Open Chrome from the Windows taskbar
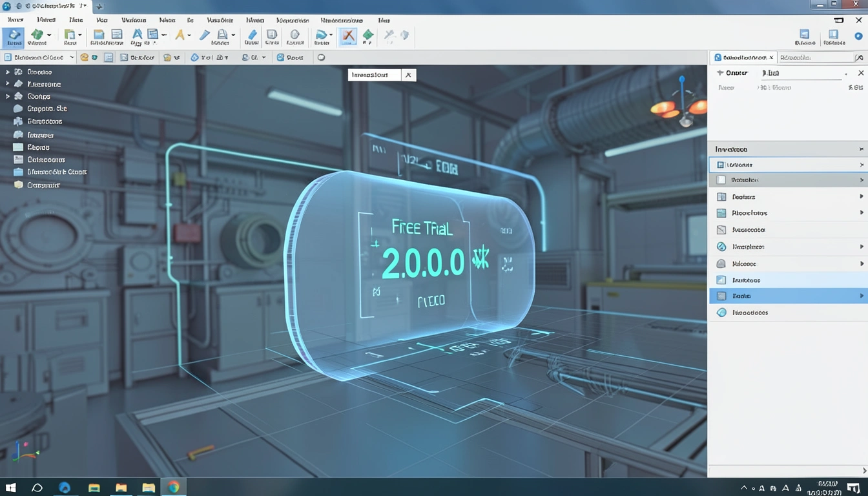Image resolution: width=868 pixels, height=496 pixels. [x=174, y=487]
